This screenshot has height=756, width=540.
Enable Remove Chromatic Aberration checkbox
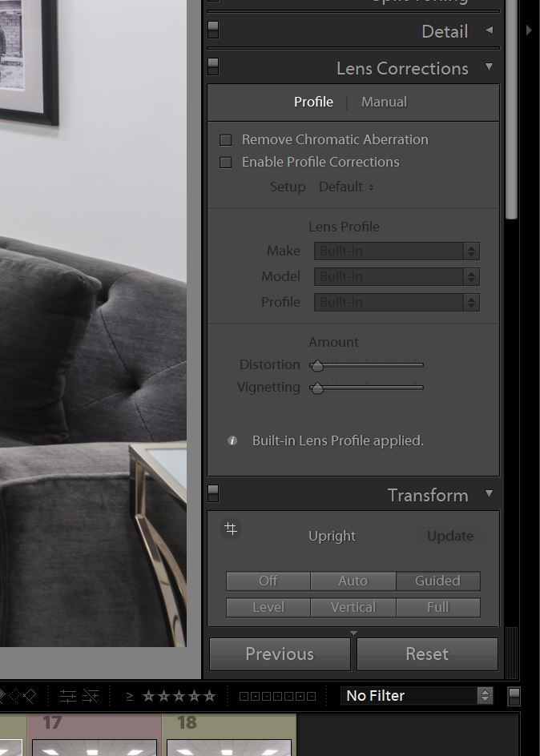click(226, 140)
